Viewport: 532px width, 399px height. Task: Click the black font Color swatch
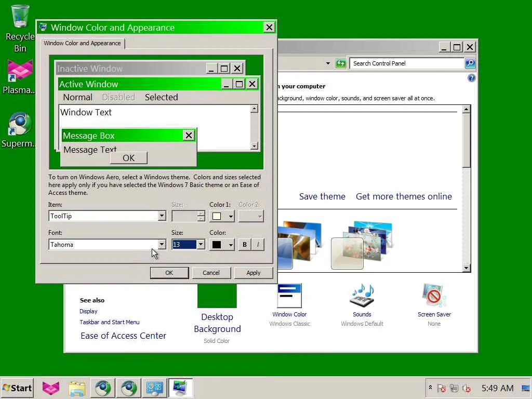click(217, 245)
